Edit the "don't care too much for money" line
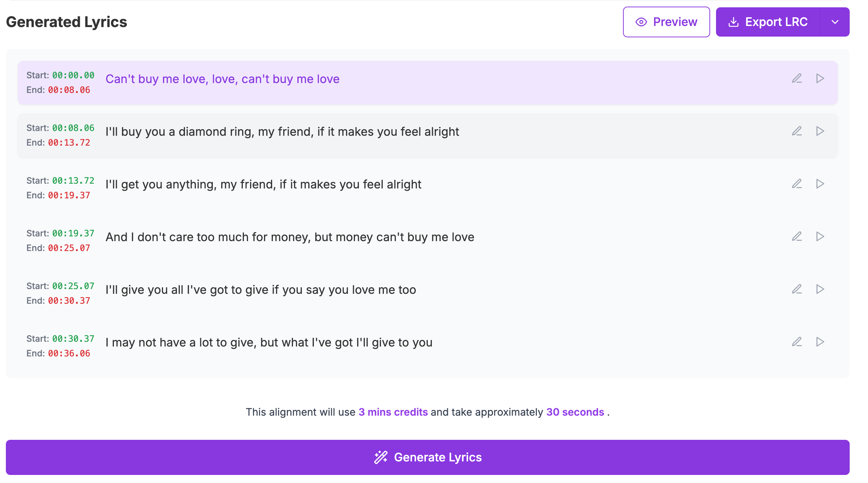 click(x=797, y=236)
